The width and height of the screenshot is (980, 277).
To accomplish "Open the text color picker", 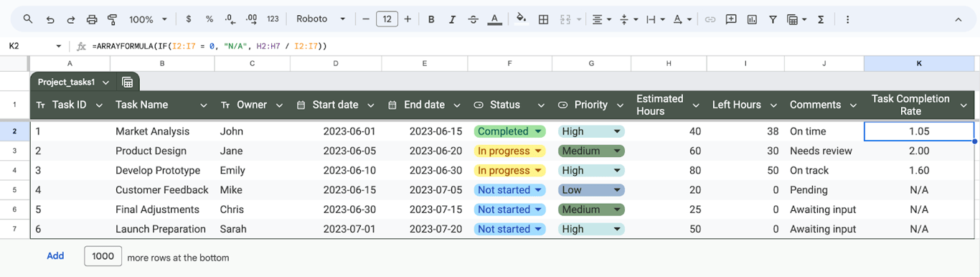I will (494, 19).
